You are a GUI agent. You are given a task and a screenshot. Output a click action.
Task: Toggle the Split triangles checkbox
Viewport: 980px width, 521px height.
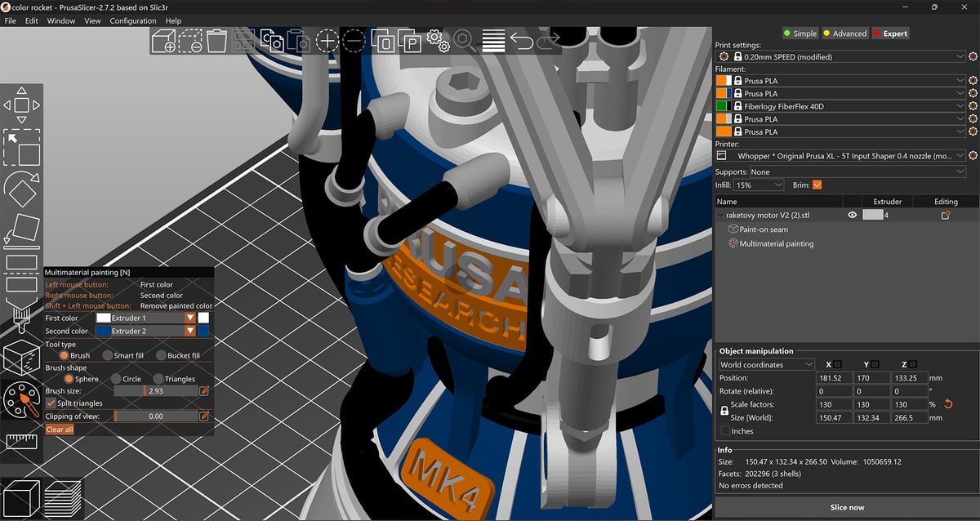pos(51,403)
